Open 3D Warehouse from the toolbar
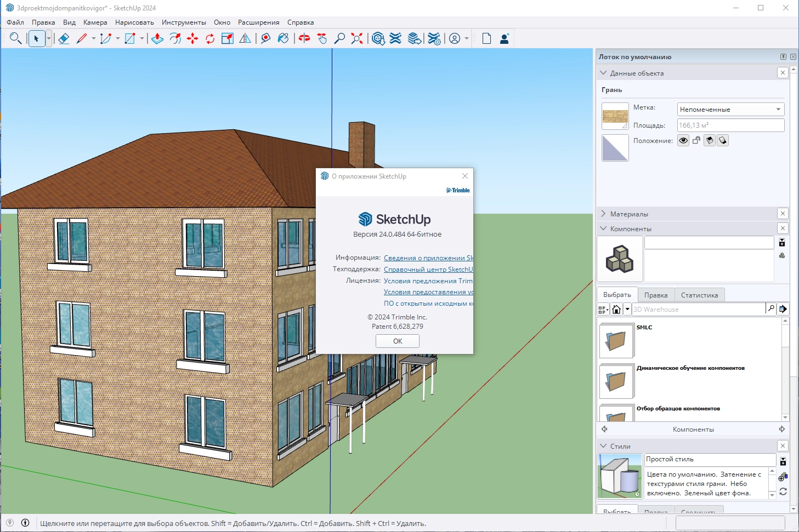 [x=378, y=38]
